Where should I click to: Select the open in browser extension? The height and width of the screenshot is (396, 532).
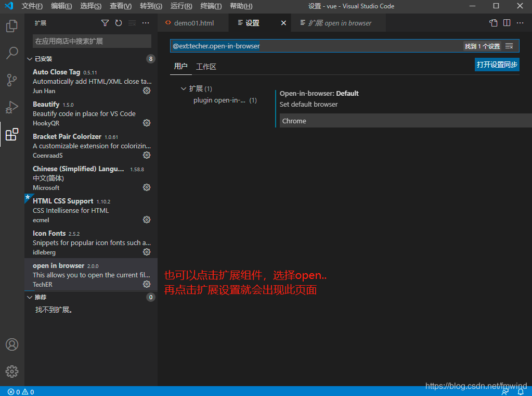(x=91, y=274)
